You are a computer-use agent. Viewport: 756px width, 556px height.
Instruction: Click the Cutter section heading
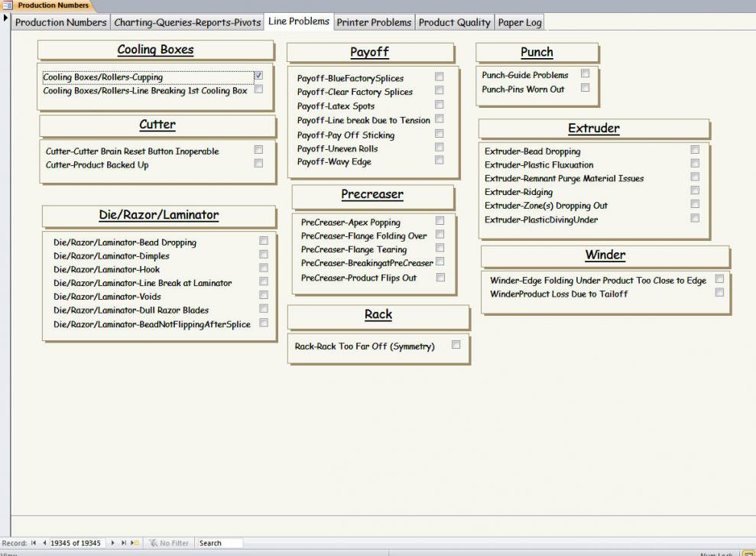[157, 125]
